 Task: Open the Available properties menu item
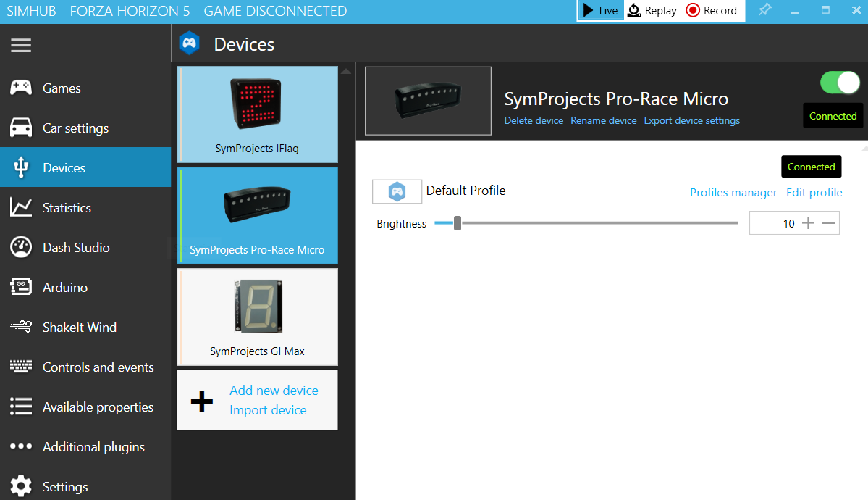[x=98, y=407]
